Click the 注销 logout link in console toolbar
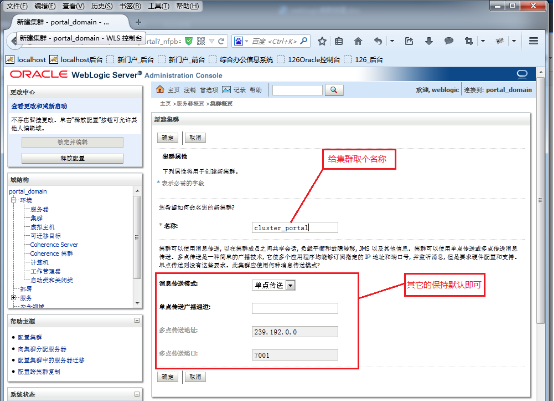Viewport: 554px width, 401px height. tap(189, 90)
